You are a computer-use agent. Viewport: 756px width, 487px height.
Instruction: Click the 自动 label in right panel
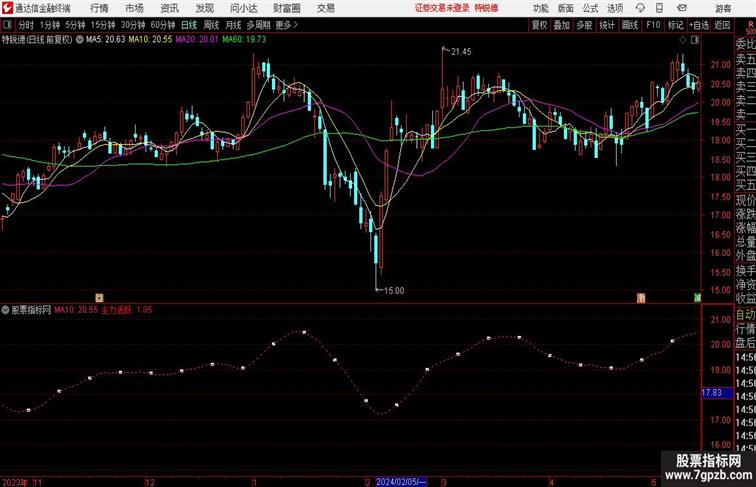click(745, 315)
